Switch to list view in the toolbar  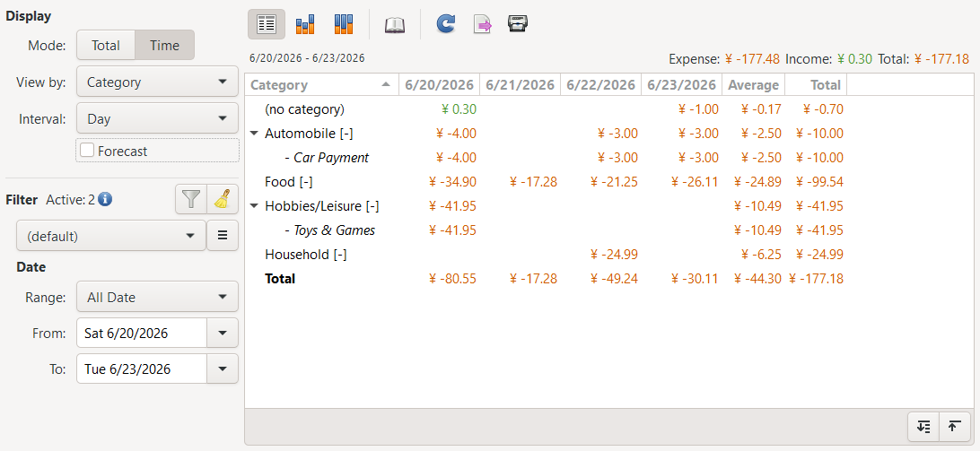pos(267,24)
